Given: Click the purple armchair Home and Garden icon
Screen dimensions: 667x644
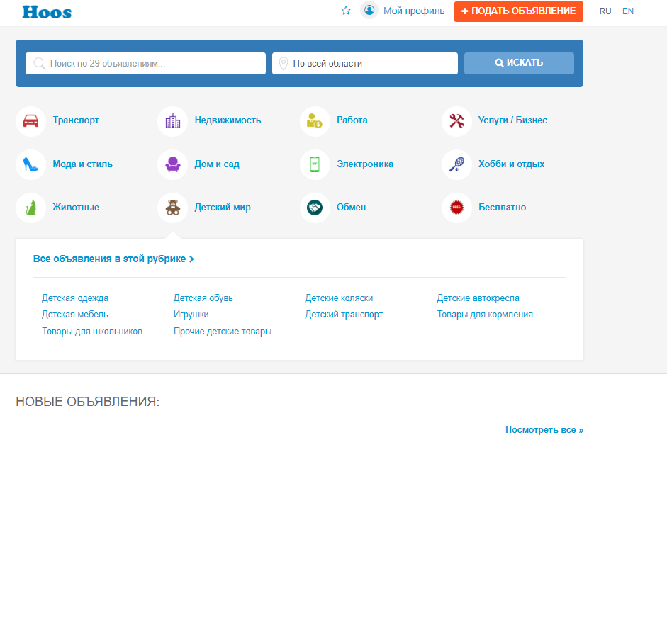Looking at the screenshot, I should pyautogui.click(x=172, y=164).
